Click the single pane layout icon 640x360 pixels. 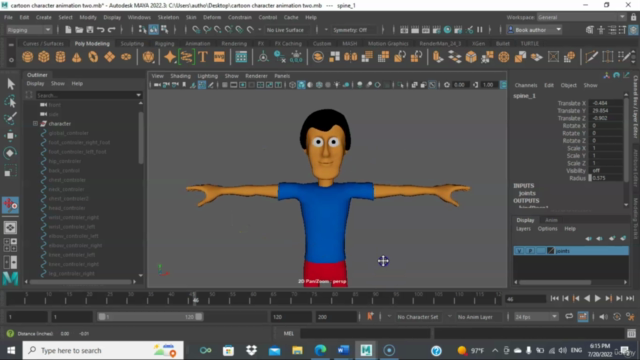(x=10, y=228)
